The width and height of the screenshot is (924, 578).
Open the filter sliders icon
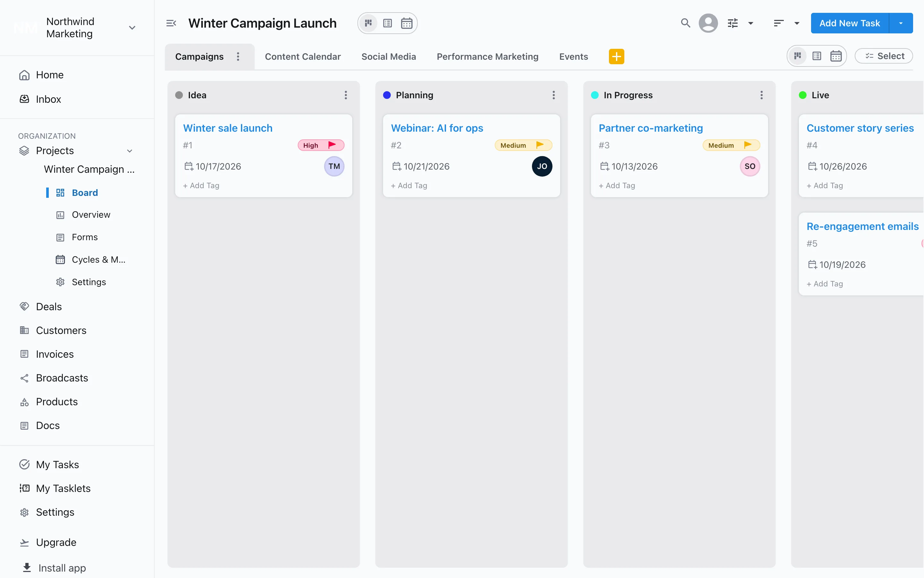[732, 23]
